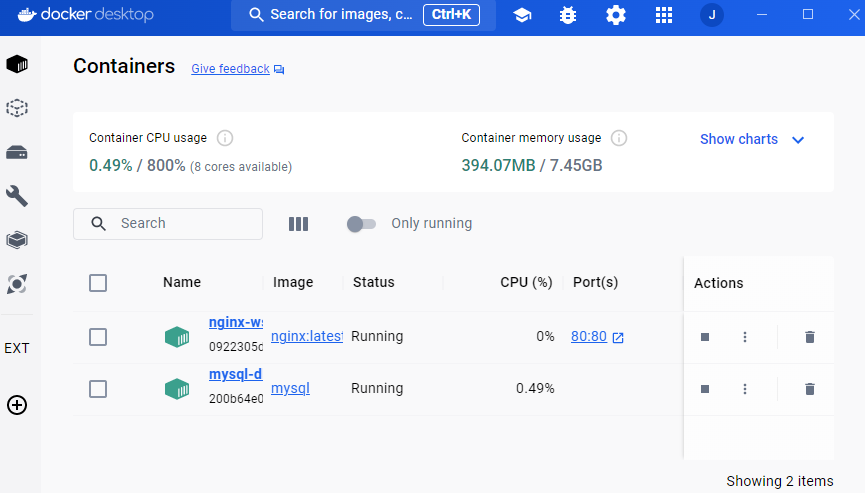Click the nginx container cube icon
Image resolution: width=865 pixels, height=493 pixels.
coord(177,337)
